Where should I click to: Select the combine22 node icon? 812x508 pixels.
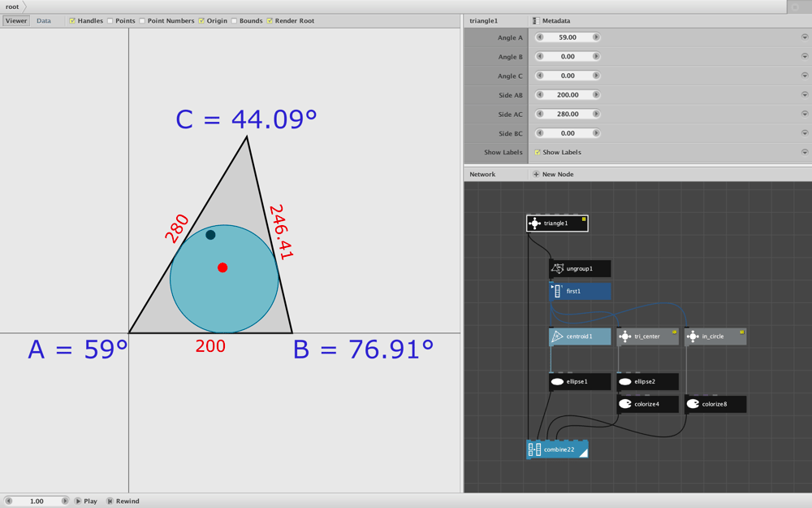point(534,449)
